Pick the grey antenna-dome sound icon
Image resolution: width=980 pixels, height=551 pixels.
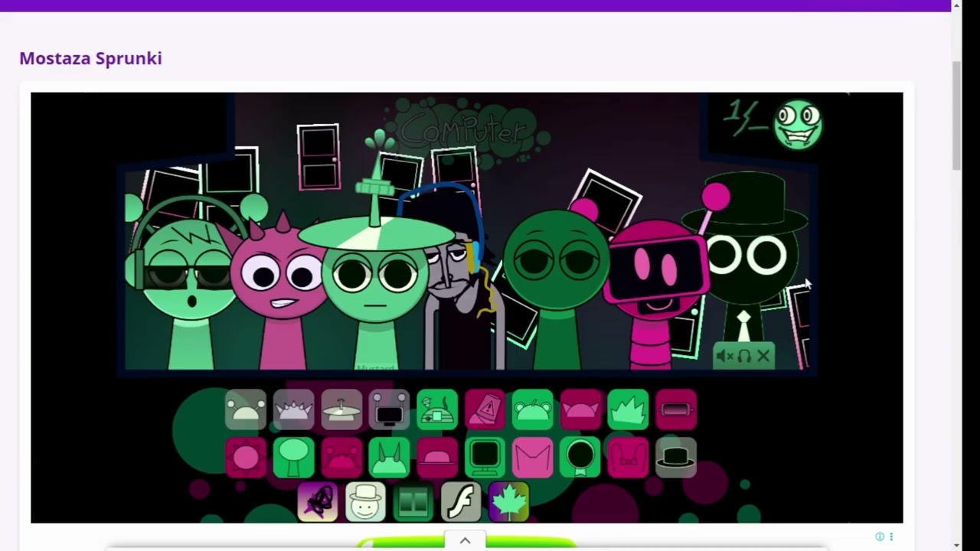coord(246,409)
